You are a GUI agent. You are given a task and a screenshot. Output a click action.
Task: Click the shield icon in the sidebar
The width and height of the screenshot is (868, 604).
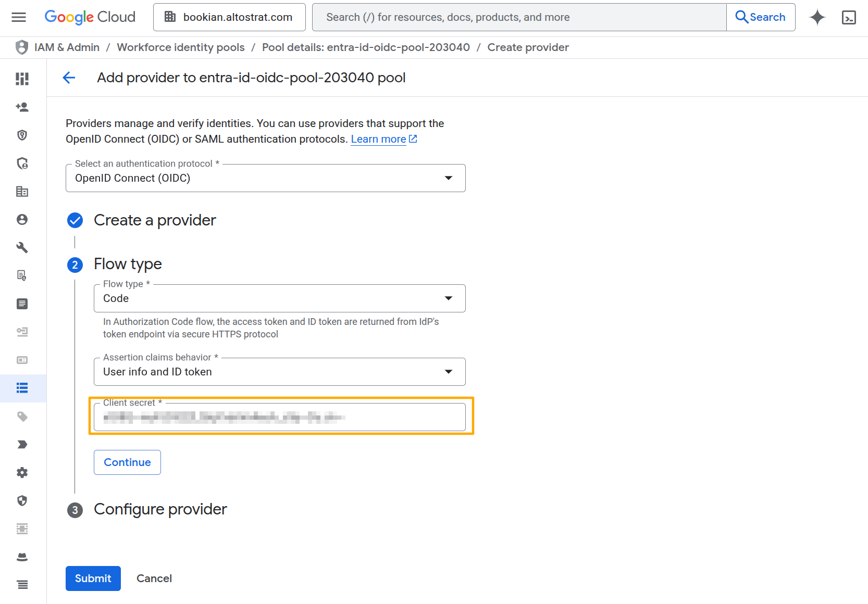(22, 501)
